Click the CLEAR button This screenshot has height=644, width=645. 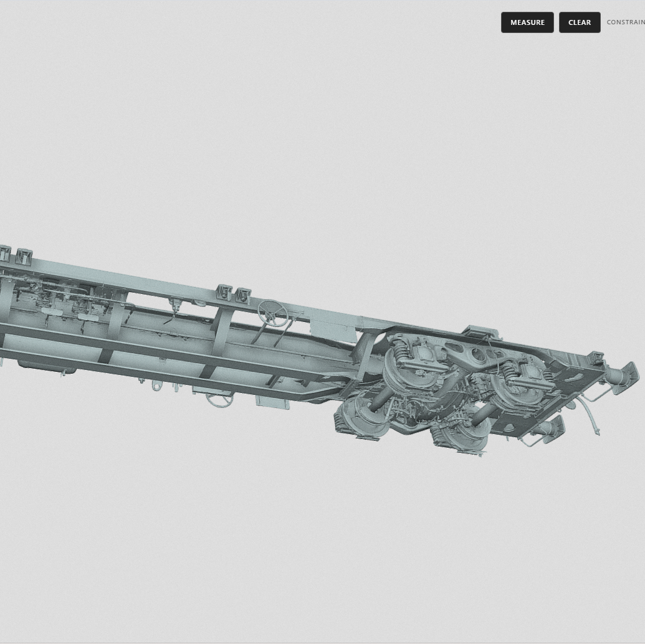tap(579, 22)
